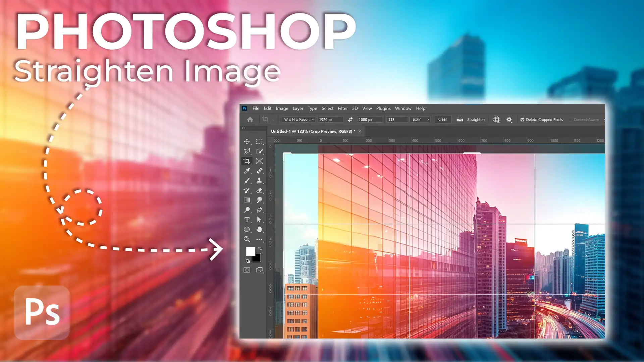Reset default foreground and background colors
644x362 pixels.
click(248, 261)
